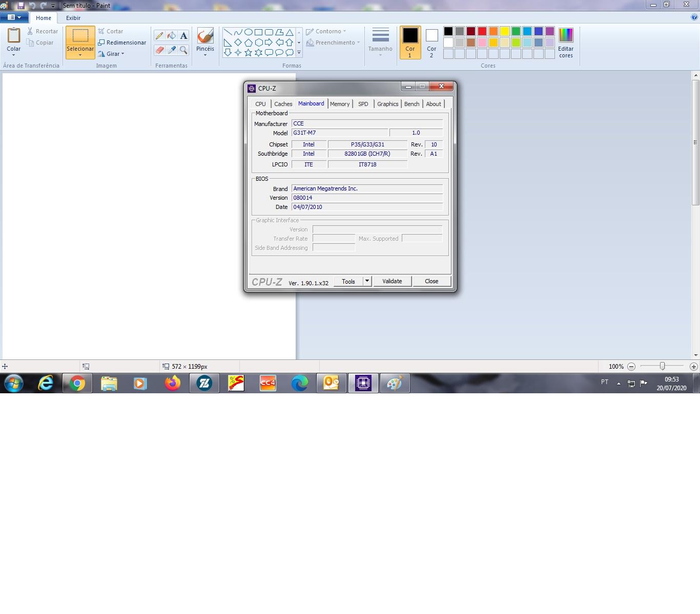Image resolution: width=700 pixels, height=614 pixels.
Task: Select the Eraser tool
Action: click(x=159, y=50)
